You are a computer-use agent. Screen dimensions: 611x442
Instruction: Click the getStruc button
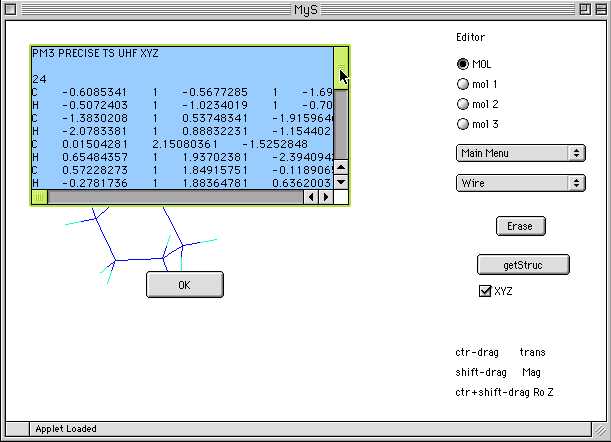[523, 265]
